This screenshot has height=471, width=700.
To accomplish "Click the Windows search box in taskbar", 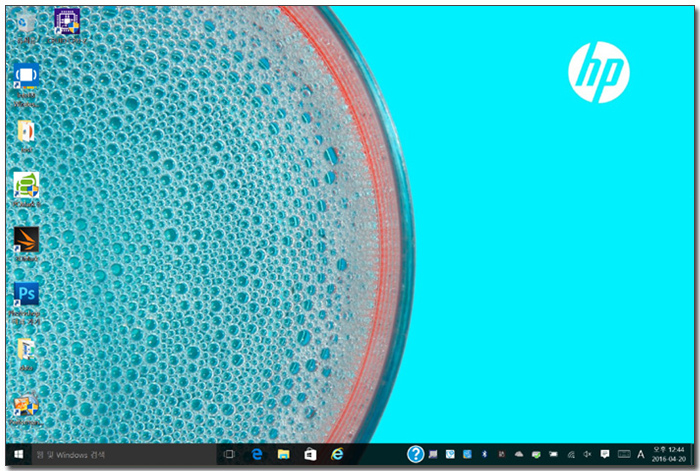I will tap(122, 454).
